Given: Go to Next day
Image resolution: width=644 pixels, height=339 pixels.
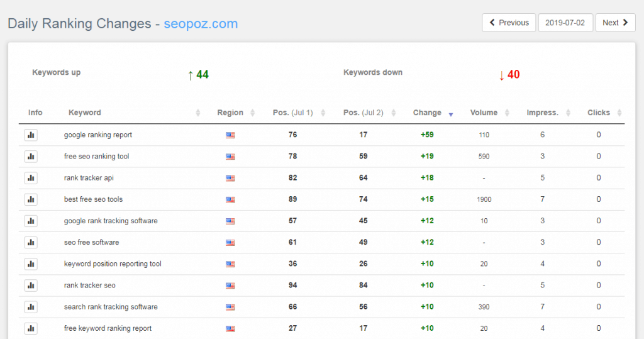Looking at the screenshot, I should click(x=615, y=23).
